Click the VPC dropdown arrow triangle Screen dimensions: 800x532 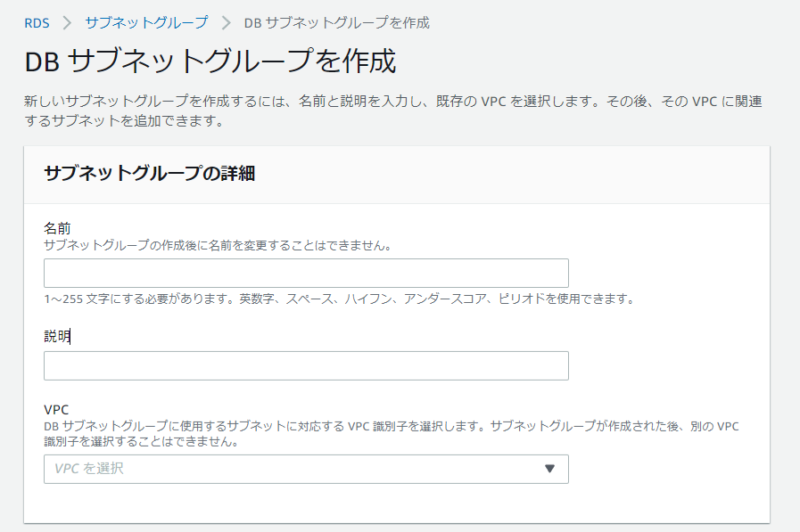pos(549,468)
